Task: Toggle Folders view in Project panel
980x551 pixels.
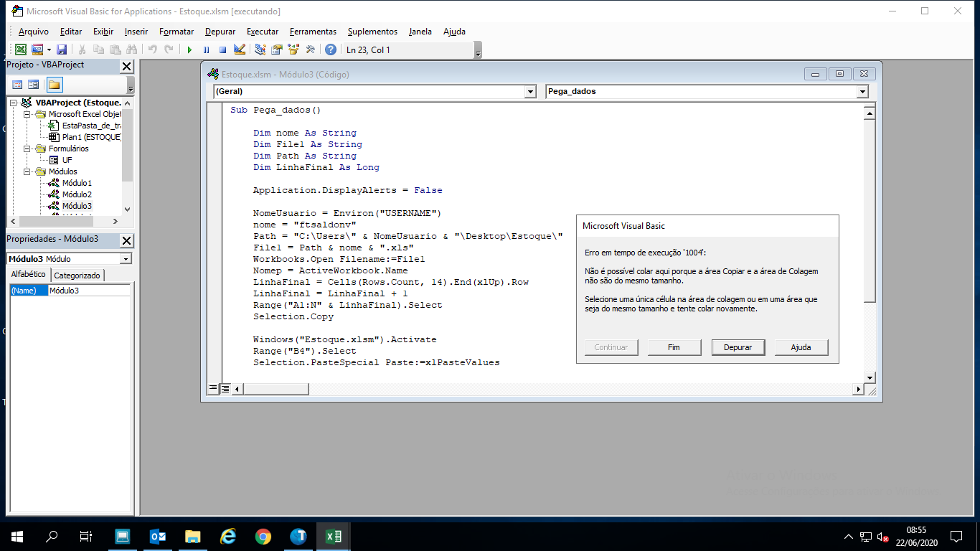Action: [x=55, y=85]
